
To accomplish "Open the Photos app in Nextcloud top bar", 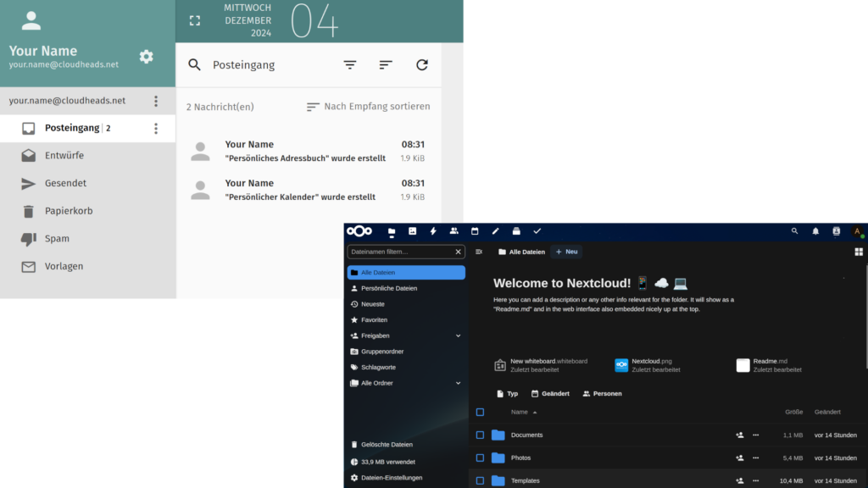I will [x=413, y=231].
